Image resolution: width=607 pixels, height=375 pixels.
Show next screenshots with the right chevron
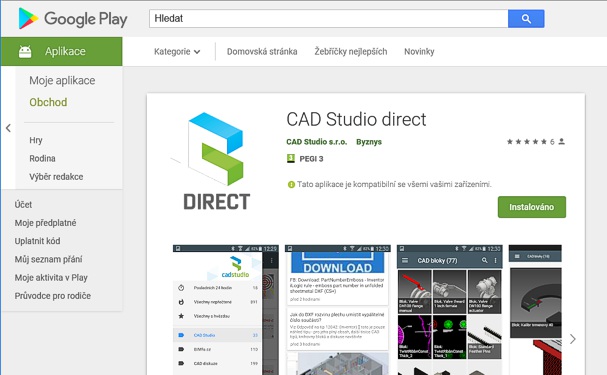[x=573, y=339]
